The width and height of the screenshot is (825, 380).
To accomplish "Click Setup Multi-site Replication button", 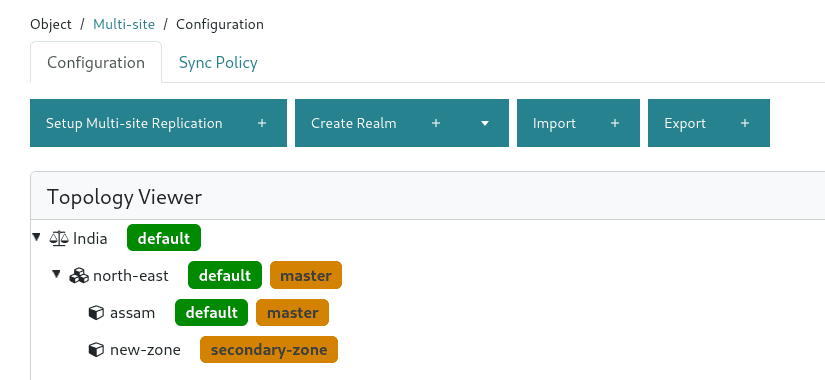I will (158, 123).
